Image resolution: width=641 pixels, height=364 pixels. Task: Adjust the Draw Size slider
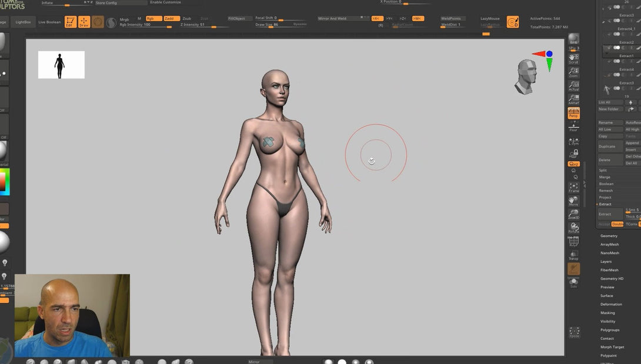[281, 25]
